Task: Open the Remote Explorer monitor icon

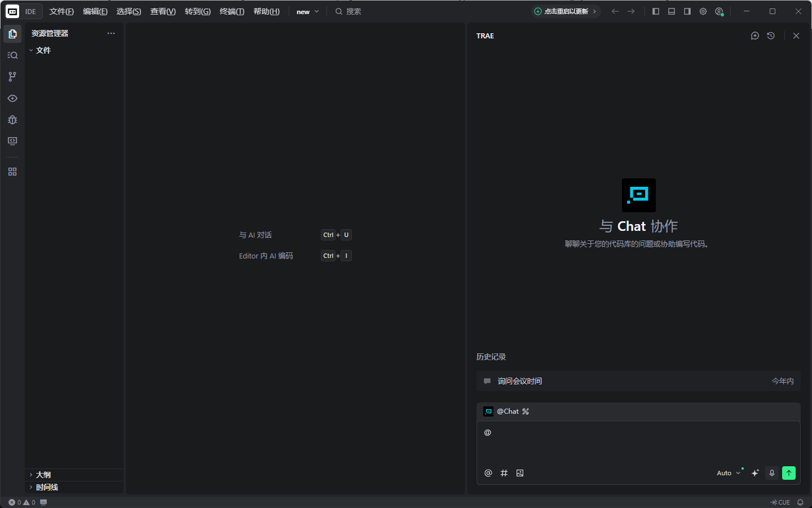Action: pos(12,141)
